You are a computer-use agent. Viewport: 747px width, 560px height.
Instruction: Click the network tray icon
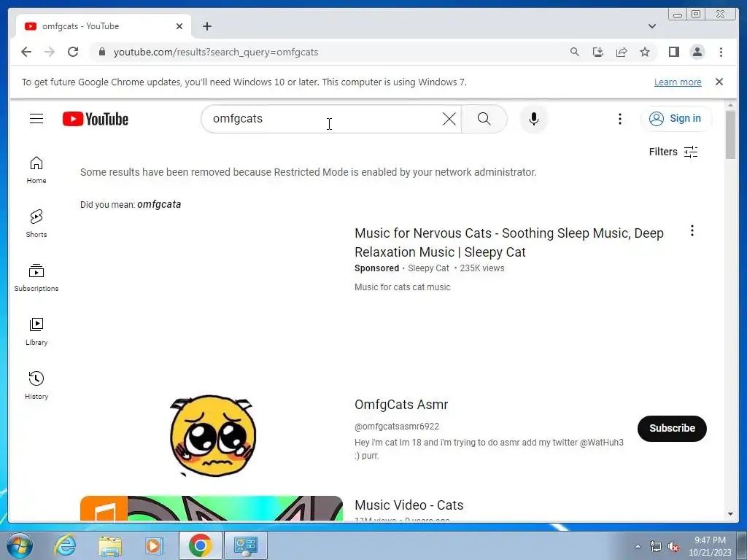click(656, 546)
